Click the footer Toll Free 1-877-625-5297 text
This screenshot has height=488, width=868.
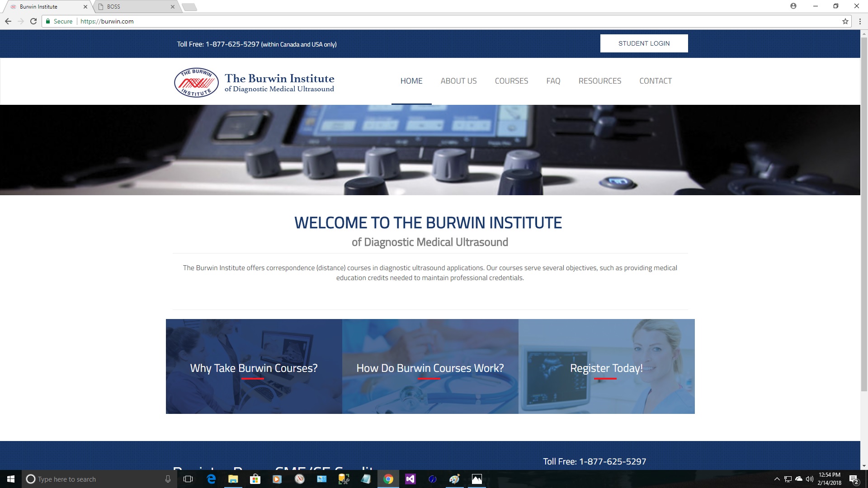(x=594, y=461)
